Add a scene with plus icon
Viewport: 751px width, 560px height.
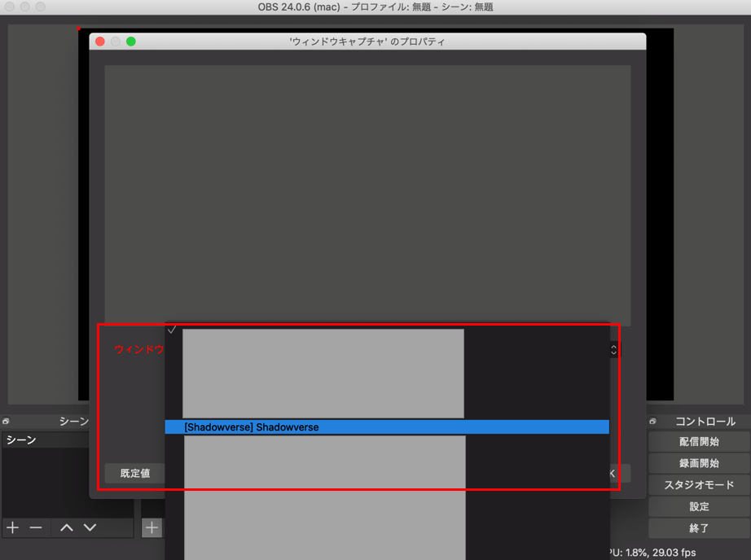tap(13, 527)
